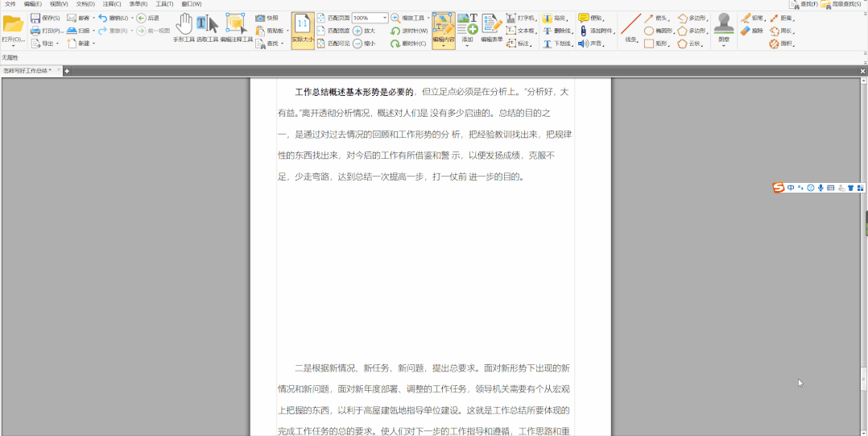Toggle Actual Size (实际大小) view
Image resolution: width=868 pixels, height=436 pixels.
(x=303, y=28)
